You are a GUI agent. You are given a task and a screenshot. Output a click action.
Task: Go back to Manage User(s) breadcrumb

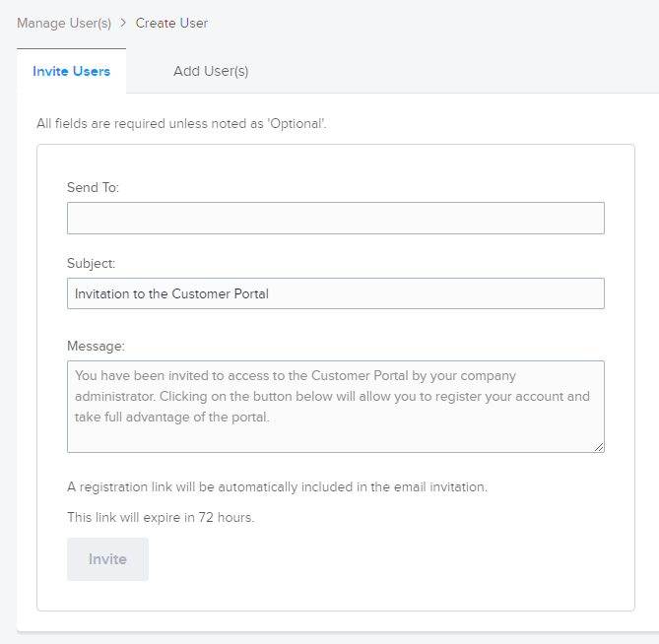64,23
